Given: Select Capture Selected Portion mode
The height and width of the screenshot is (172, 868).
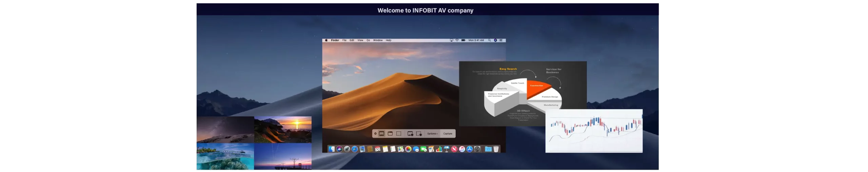Looking at the screenshot, I should pyautogui.click(x=399, y=134).
